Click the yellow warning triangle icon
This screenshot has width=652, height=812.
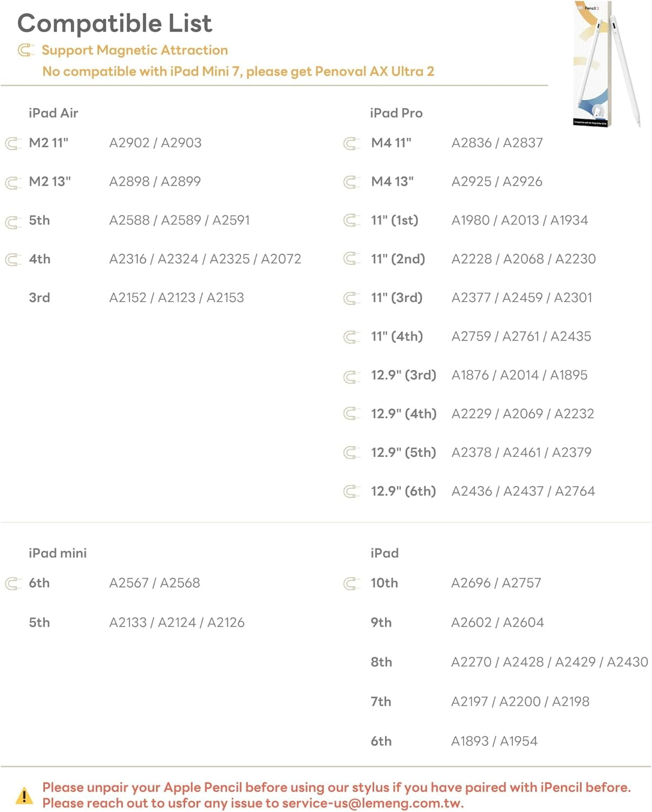click(24, 795)
